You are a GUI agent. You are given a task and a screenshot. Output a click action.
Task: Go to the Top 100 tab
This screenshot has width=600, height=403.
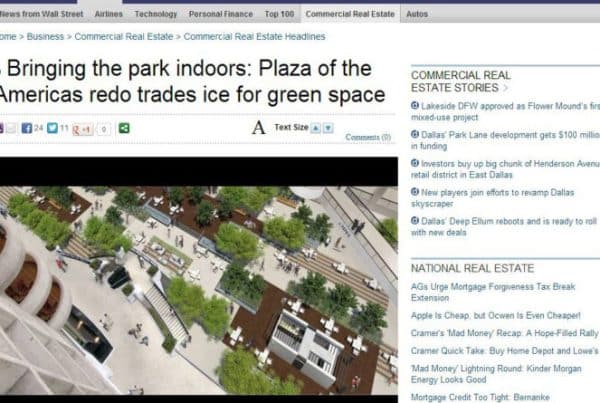[279, 15]
